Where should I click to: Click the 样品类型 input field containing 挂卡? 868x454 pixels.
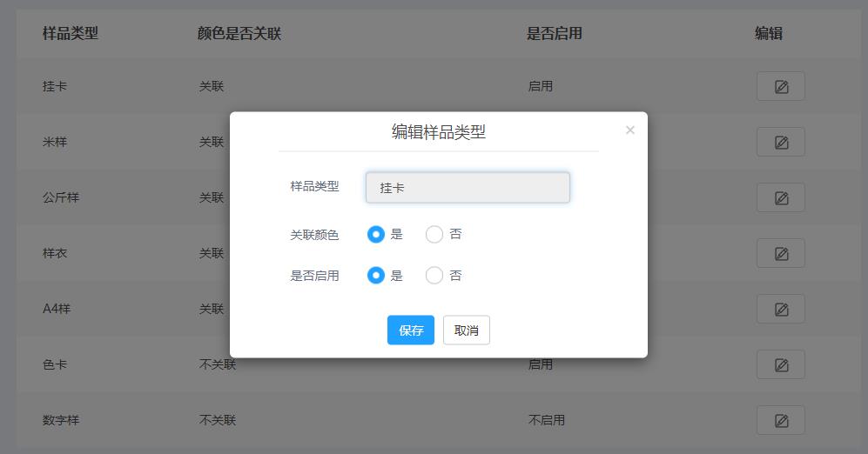pyautogui.click(x=468, y=188)
